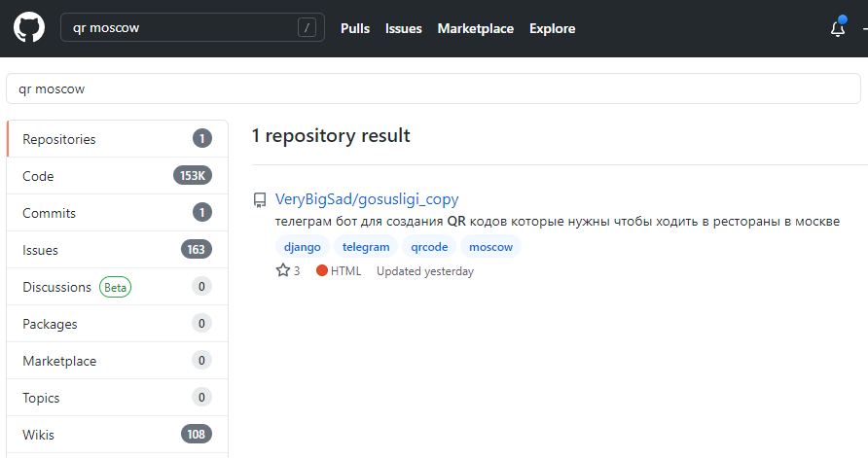Select Packages results filter
This screenshot has width=868, height=458.
118,324
